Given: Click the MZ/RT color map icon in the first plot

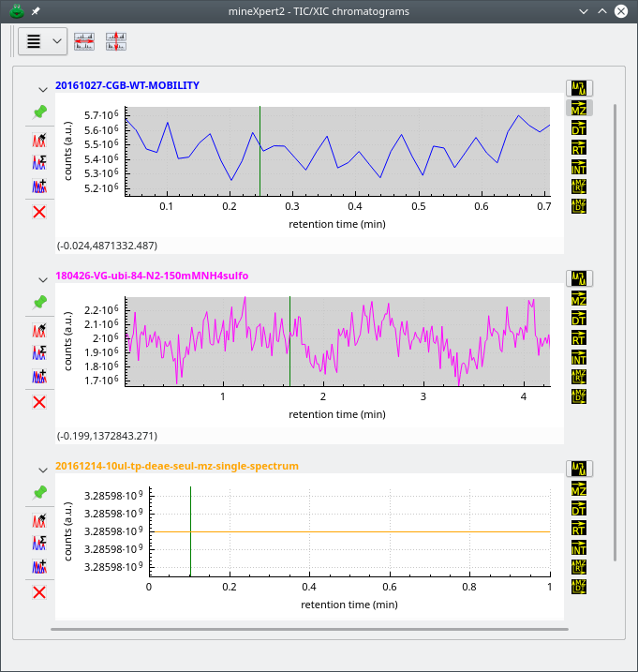Looking at the screenshot, I should click(x=579, y=187).
